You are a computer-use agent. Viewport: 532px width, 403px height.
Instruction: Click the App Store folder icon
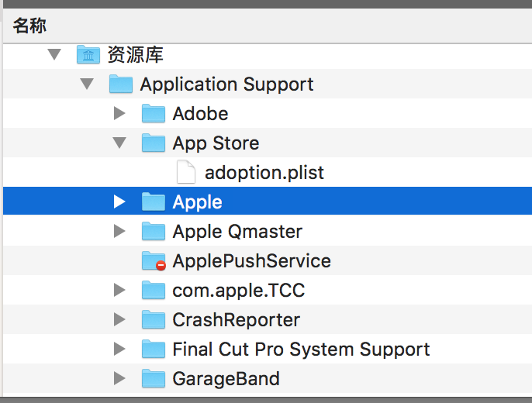(154, 143)
